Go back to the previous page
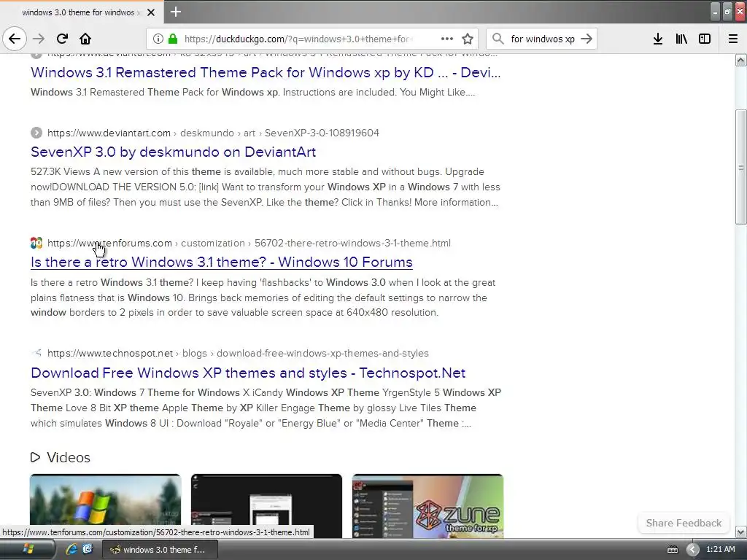Image resolution: width=747 pixels, height=560 pixels. pos(15,39)
